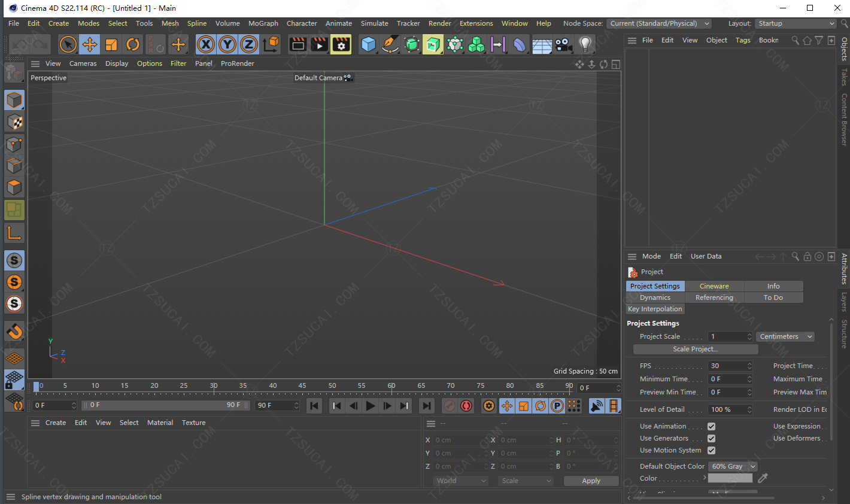This screenshot has height=504, width=850.
Task: Toggle Z axis lock
Action: pos(249,44)
